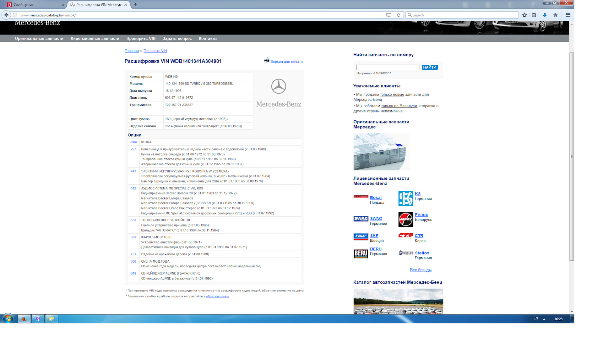Viewport: 603px width, 364px height.
Task: Click the page vertical scrollbar
Action: pos(572,156)
